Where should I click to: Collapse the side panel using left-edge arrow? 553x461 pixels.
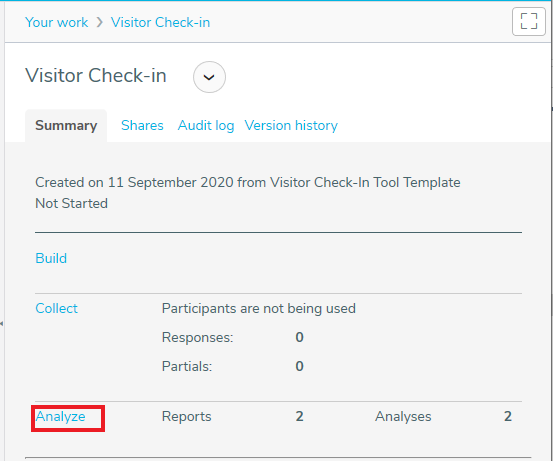tap(2, 323)
